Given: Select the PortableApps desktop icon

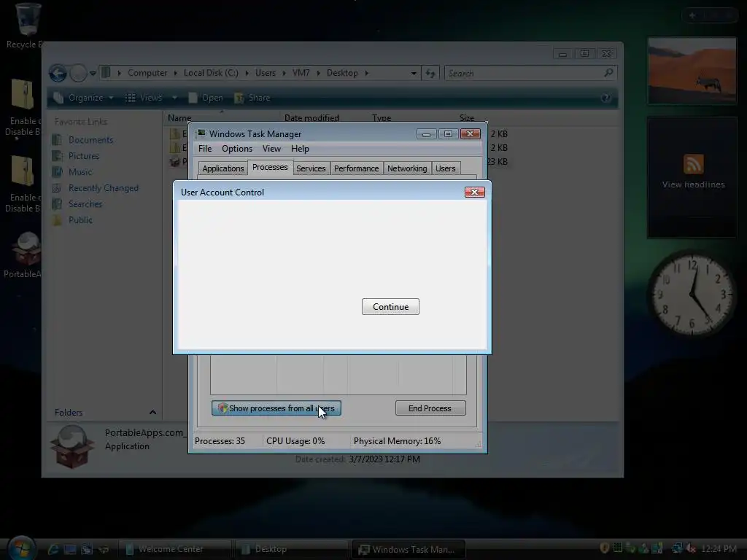Looking at the screenshot, I should [x=23, y=254].
